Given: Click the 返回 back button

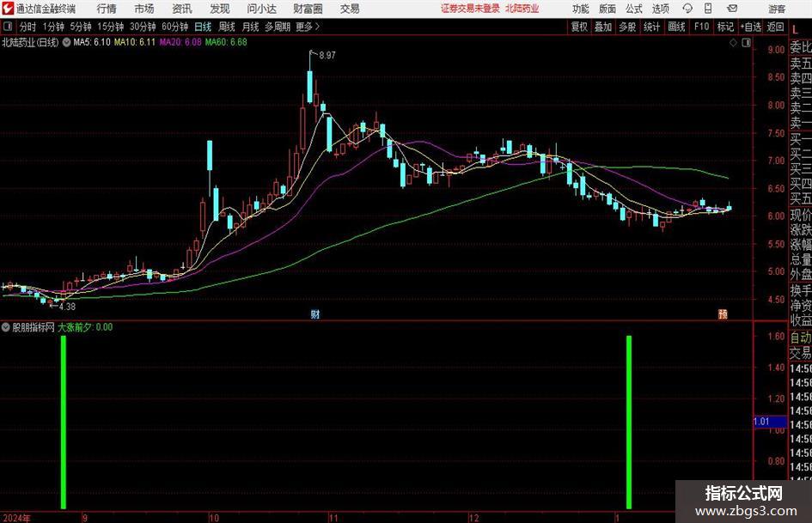Looking at the screenshot, I should pos(775,27).
